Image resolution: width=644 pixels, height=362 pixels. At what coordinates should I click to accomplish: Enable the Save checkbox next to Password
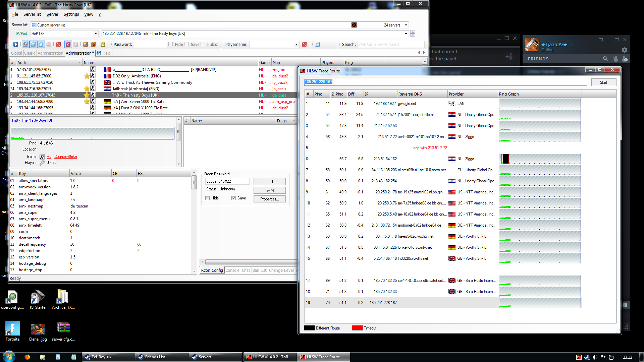(186, 44)
